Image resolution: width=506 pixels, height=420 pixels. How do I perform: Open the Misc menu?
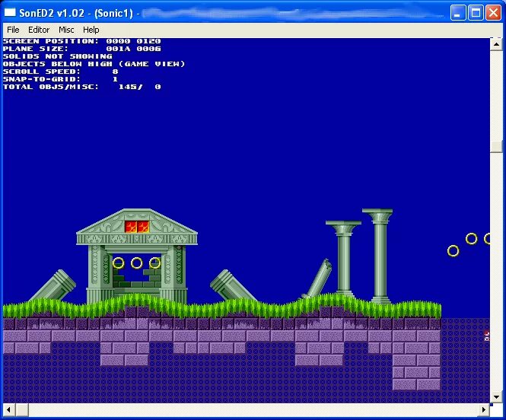point(66,30)
